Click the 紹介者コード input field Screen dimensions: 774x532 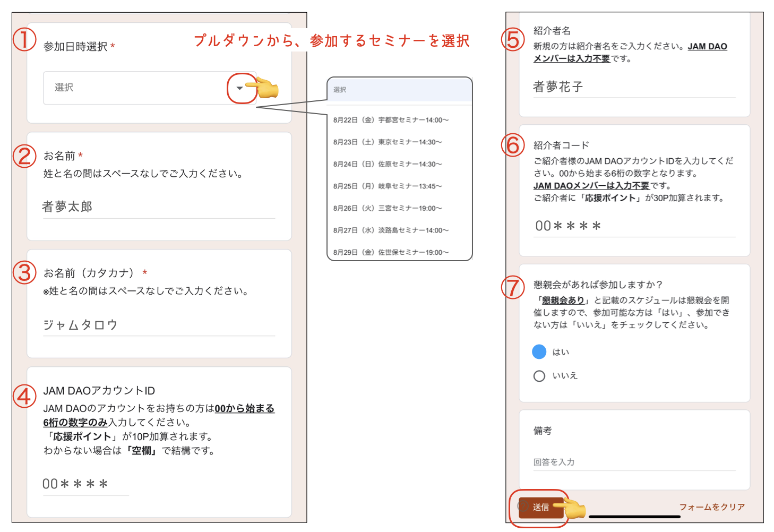click(x=634, y=226)
